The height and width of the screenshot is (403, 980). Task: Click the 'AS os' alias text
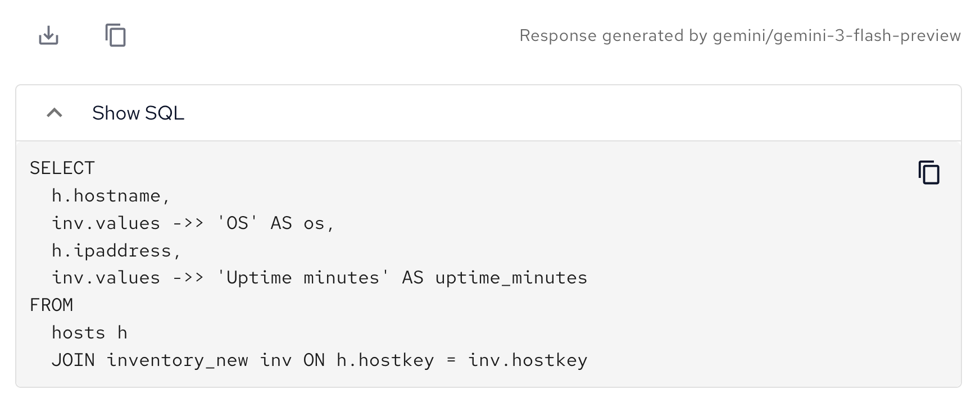302,223
